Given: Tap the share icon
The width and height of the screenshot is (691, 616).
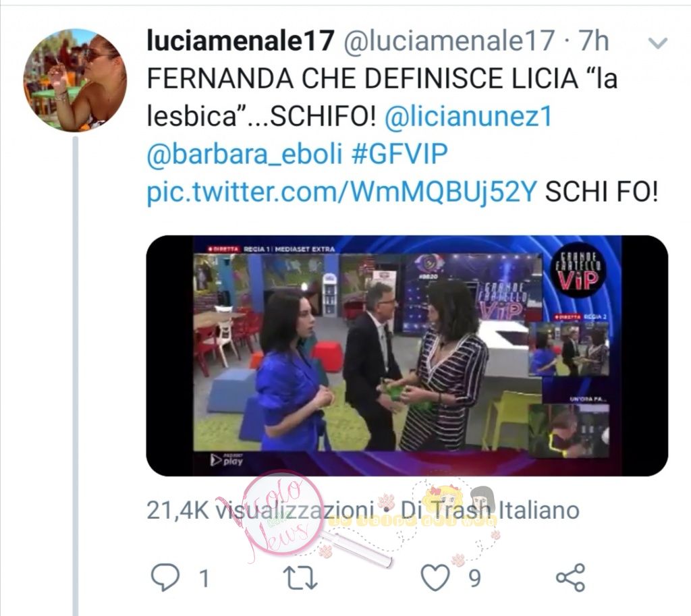Looking at the screenshot, I should coord(570,578).
